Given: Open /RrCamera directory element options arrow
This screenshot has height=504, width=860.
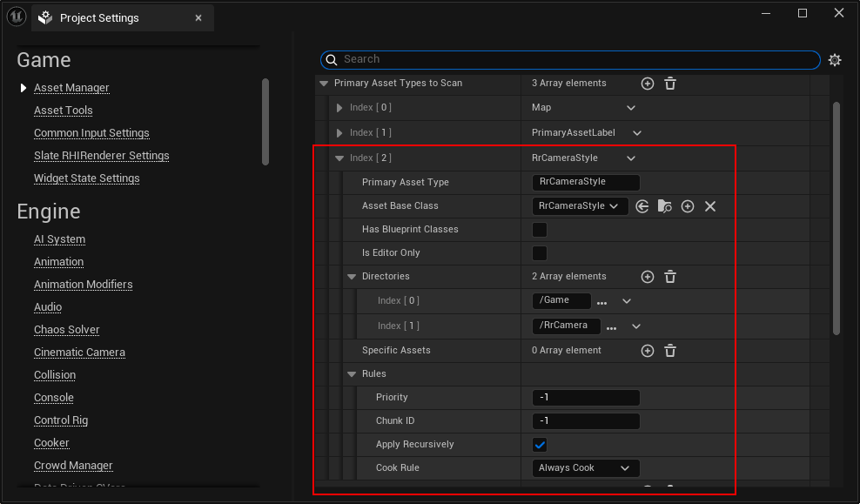Looking at the screenshot, I should coord(636,326).
